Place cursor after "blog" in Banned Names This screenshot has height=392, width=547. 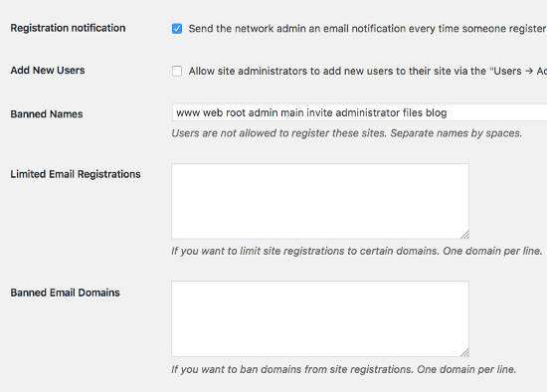tap(448, 112)
